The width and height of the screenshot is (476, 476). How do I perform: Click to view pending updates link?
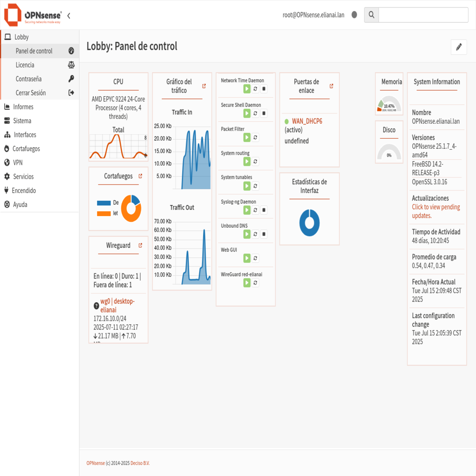[436, 211]
